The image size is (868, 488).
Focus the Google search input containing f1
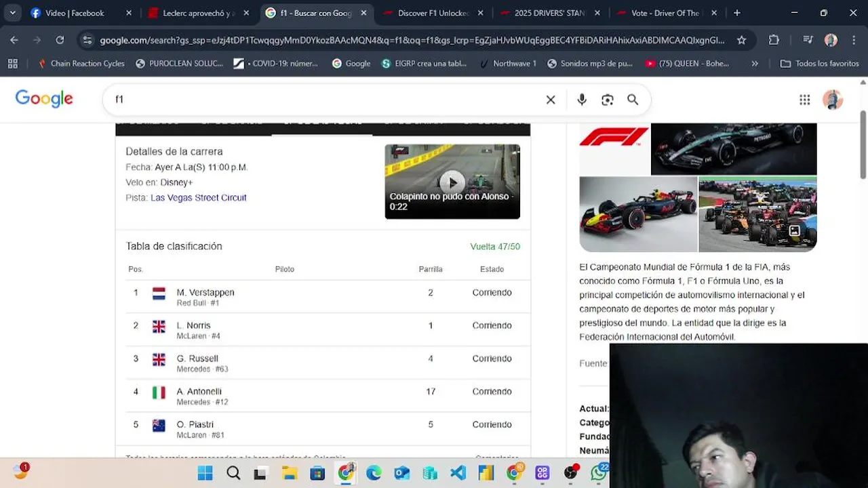click(x=325, y=100)
